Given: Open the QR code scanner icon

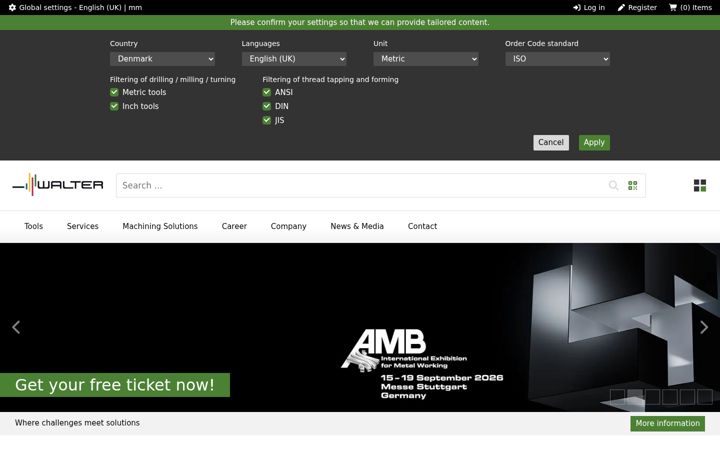Looking at the screenshot, I should point(633,186).
